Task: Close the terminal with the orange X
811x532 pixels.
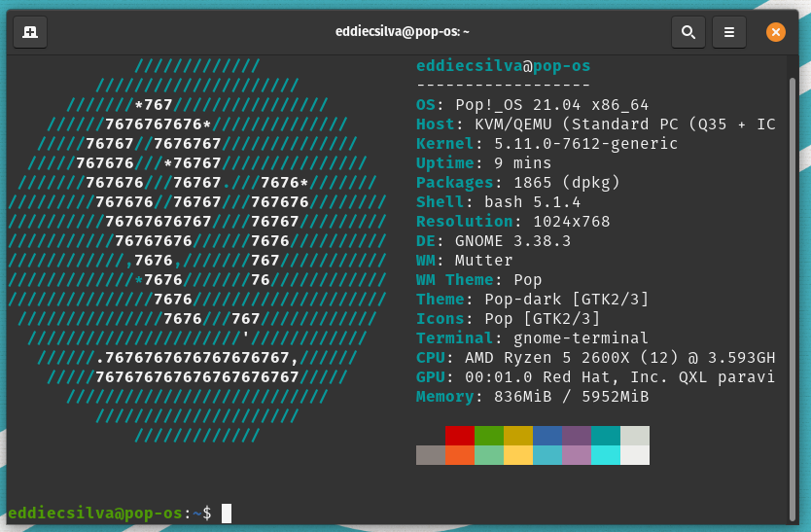Action: tap(775, 32)
